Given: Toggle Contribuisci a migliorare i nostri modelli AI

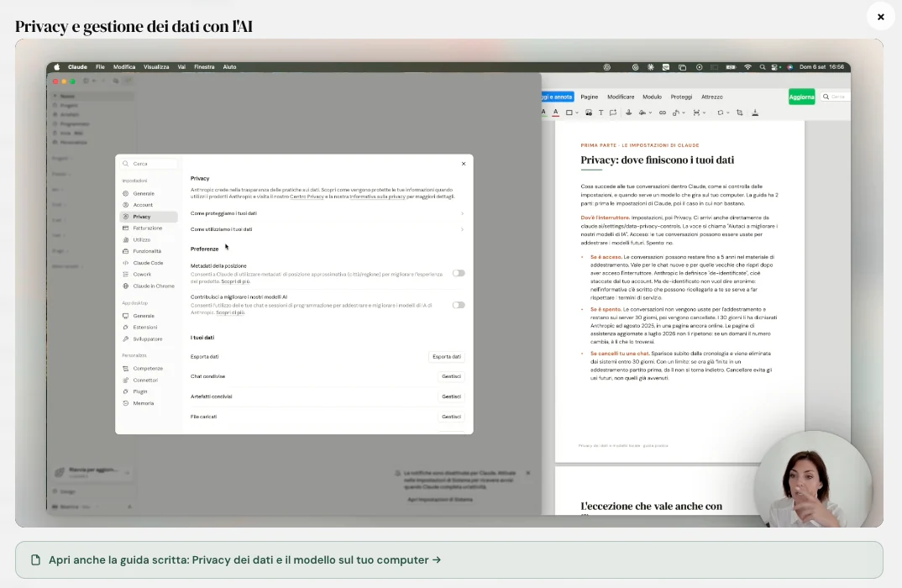Looking at the screenshot, I should [x=459, y=305].
